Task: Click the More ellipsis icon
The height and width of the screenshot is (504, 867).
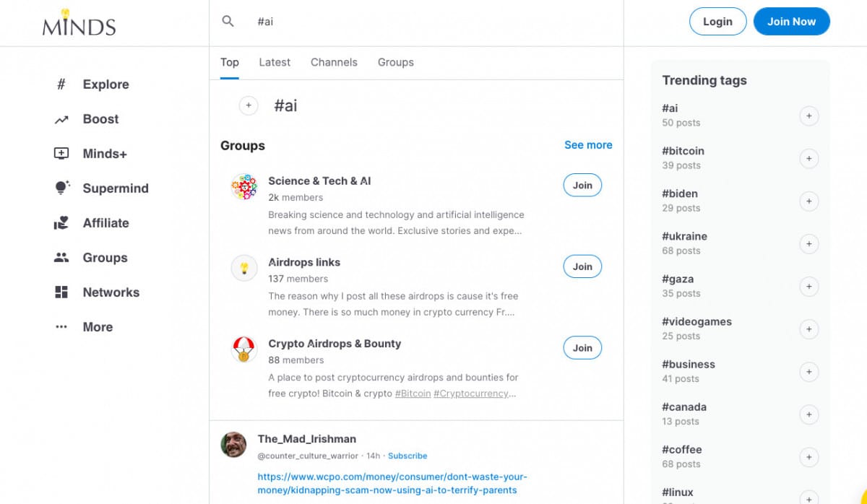Action: (x=61, y=327)
